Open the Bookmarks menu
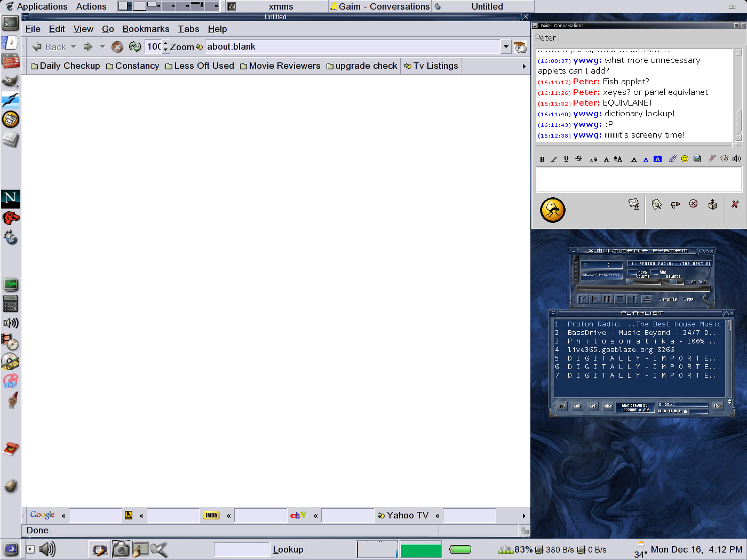 coord(146,29)
